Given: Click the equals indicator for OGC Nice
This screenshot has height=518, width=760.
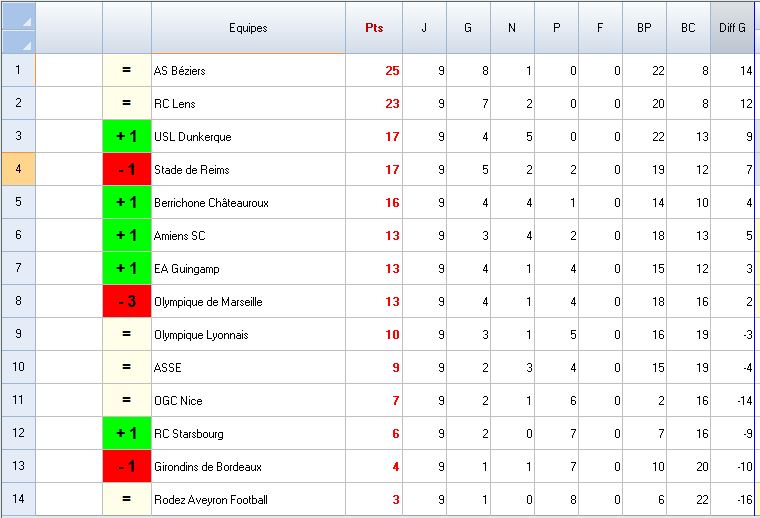Looking at the screenshot, I should coord(126,401).
